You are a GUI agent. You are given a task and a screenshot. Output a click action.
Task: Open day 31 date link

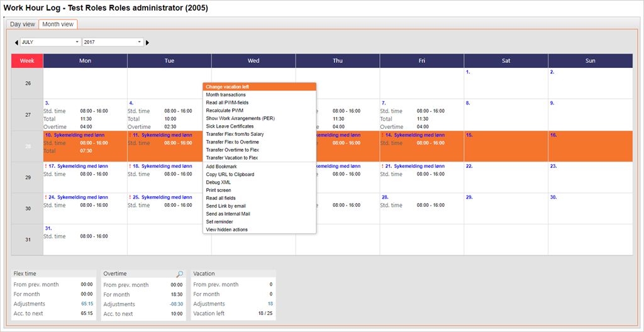[x=48, y=228]
